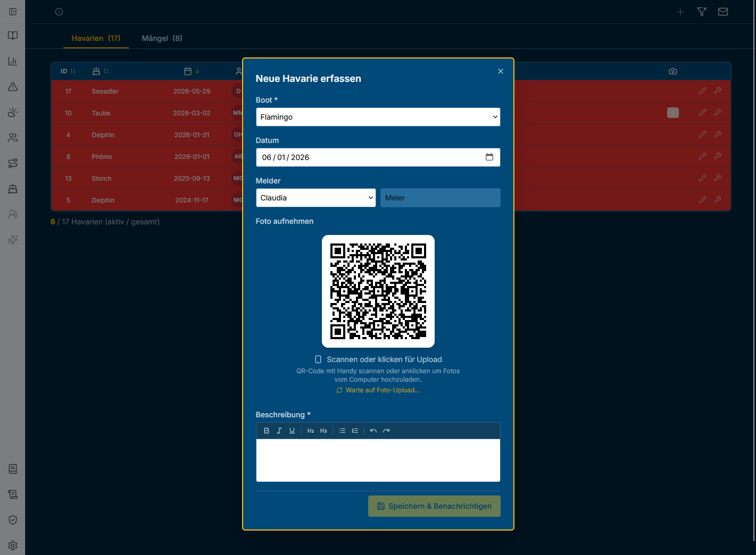The width and height of the screenshot is (756, 555).
Task: Switch to the Mängel (8) tab
Action: point(162,38)
